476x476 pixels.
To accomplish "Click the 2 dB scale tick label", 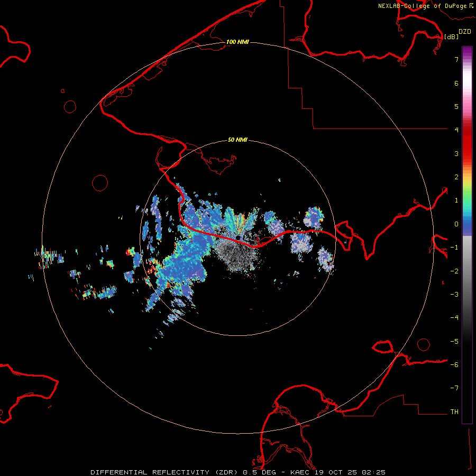I will coord(456,177).
